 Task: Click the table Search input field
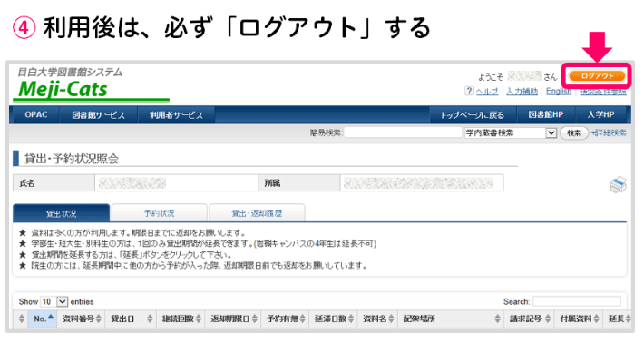(x=577, y=301)
